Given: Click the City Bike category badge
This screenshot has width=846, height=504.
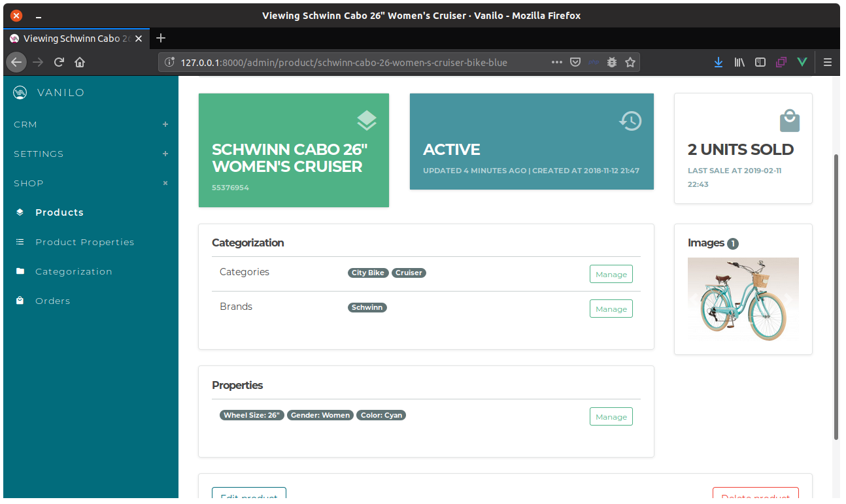Looking at the screenshot, I should tap(368, 273).
